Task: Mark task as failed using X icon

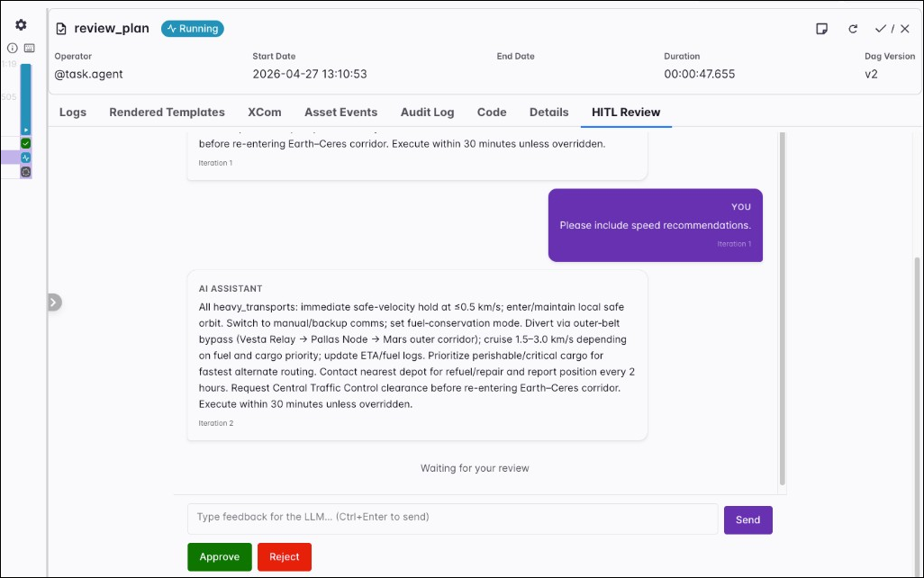Action: pos(903,28)
